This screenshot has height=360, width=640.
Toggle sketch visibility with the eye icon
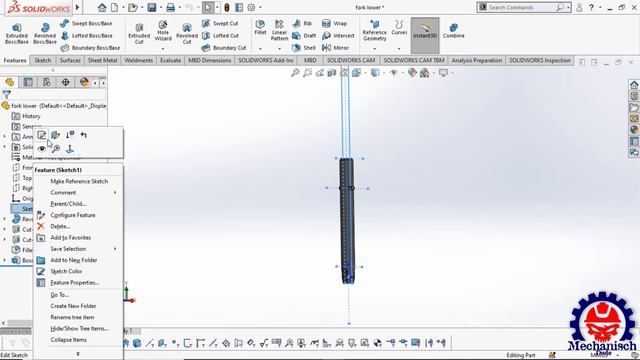41,149
